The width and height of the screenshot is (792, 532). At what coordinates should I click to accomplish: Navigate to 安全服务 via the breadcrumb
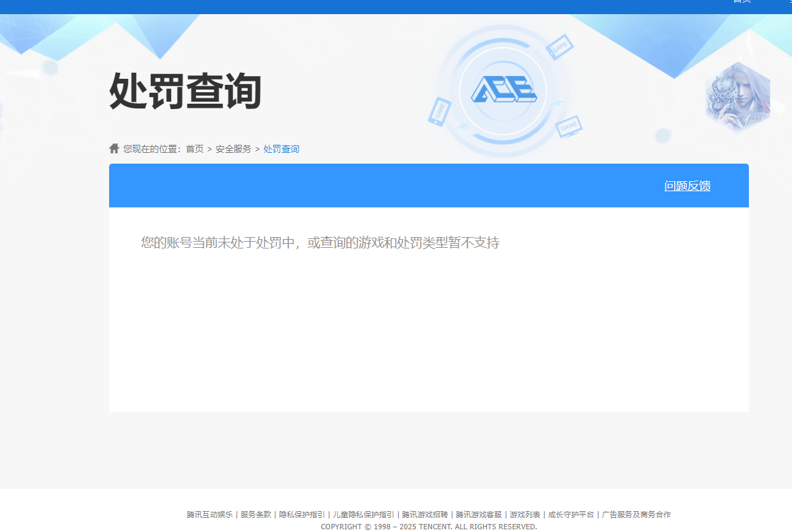[x=232, y=149]
